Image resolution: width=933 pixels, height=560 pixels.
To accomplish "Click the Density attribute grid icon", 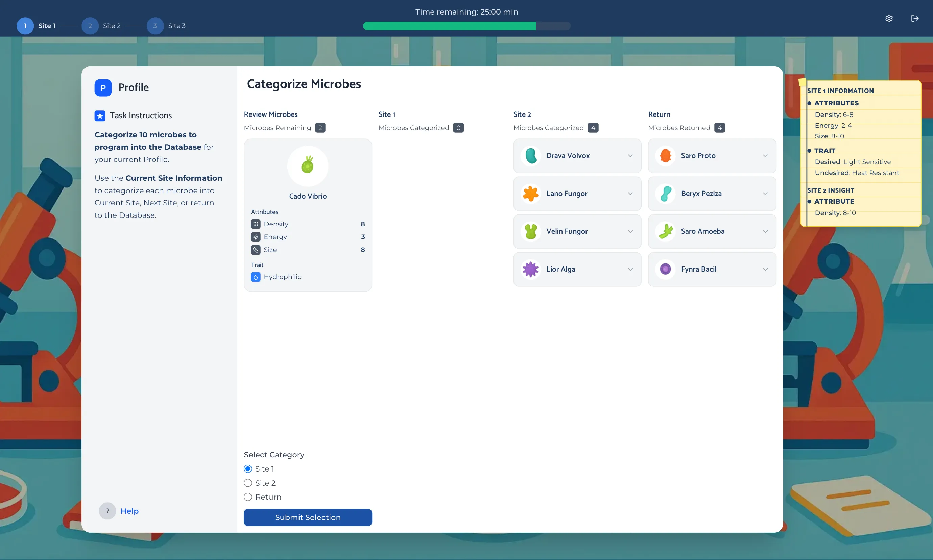I will pyautogui.click(x=256, y=224).
